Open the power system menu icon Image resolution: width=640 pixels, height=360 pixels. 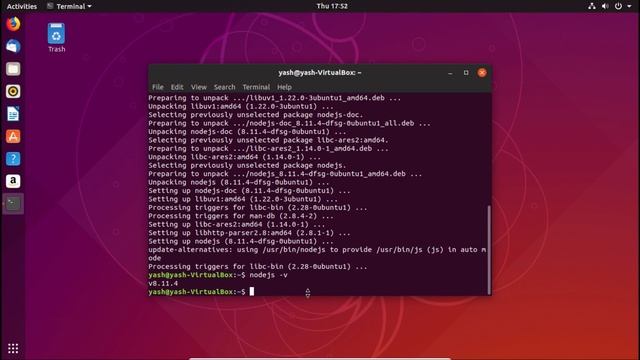pyautogui.click(x=618, y=6)
